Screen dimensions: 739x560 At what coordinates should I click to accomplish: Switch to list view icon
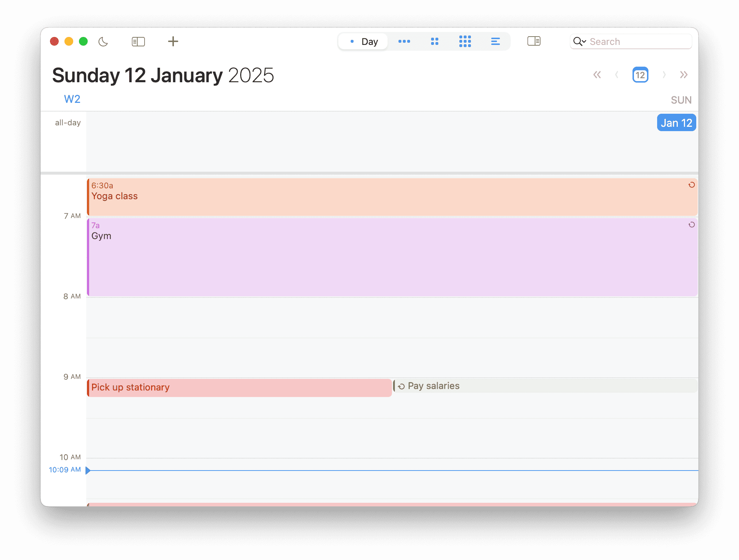click(496, 41)
